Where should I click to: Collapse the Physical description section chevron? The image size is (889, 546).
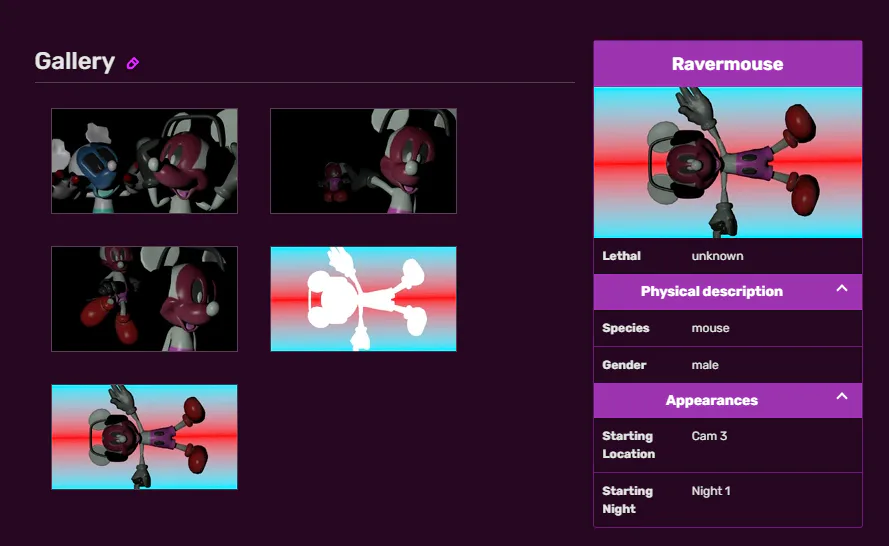[842, 289]
